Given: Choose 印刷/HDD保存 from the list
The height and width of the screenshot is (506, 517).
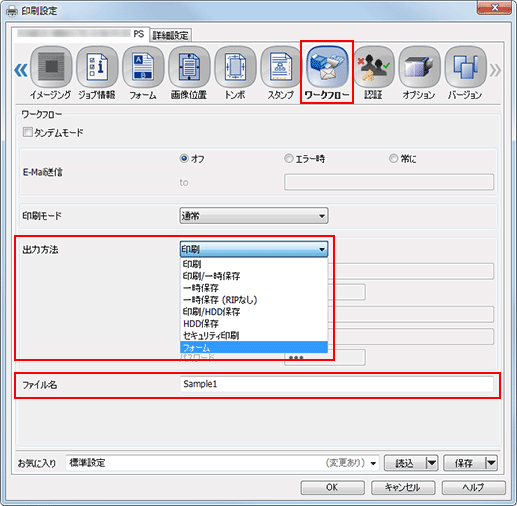Looking at the screenshot, I should click(254, 312).
